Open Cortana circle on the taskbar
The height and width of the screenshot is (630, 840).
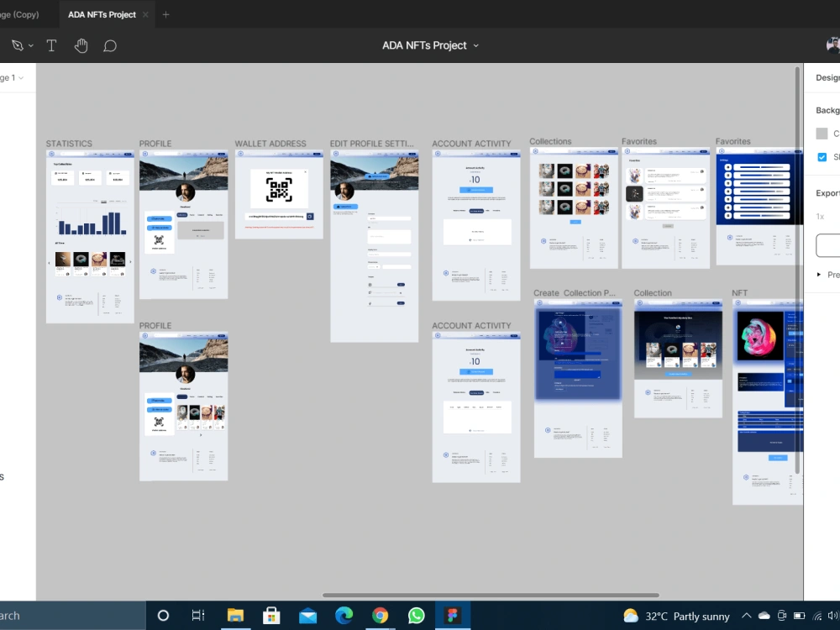point(164,616)
